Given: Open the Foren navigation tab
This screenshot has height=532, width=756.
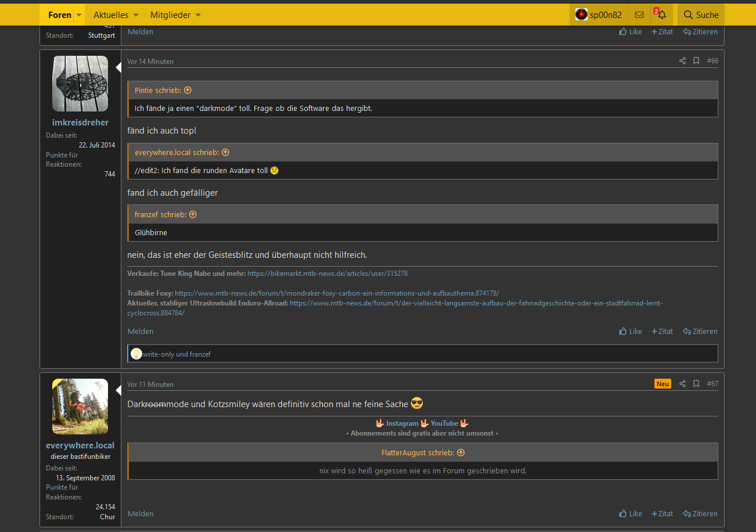Looking at the screenshot, I should (60, 15).
